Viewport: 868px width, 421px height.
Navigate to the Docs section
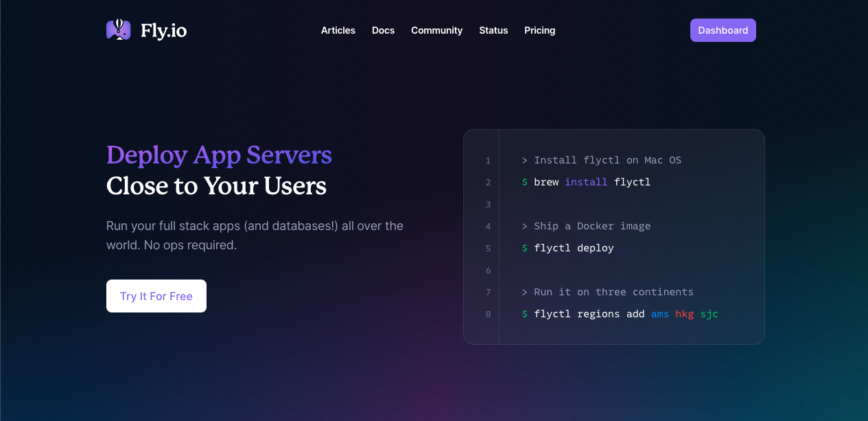click(383, 30)
